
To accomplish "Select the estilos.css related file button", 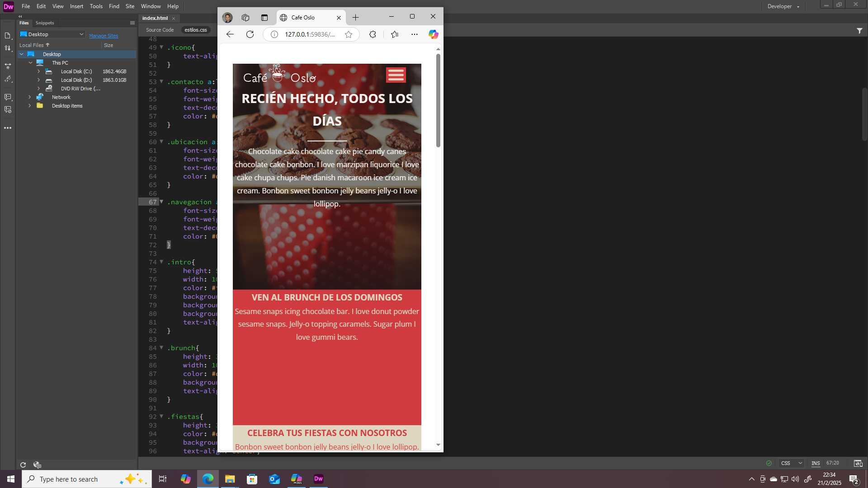I will 195,30.
